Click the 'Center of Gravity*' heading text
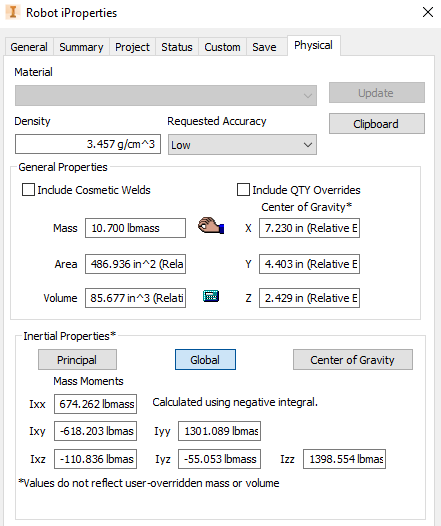This screenshot has height=526, width=441. point(307,207)
